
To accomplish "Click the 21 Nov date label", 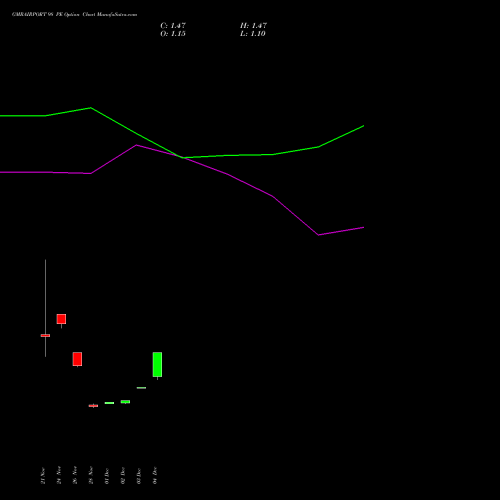I will point(43,476).
